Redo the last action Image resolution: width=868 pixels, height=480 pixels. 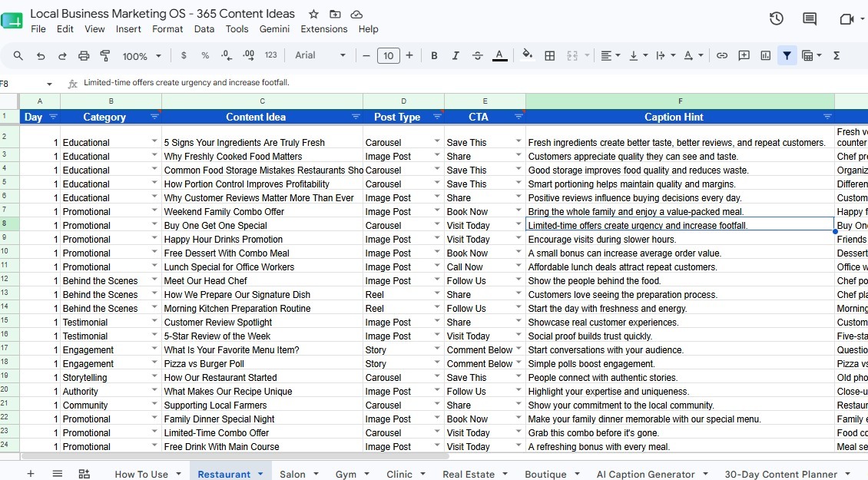click(62, 55)
